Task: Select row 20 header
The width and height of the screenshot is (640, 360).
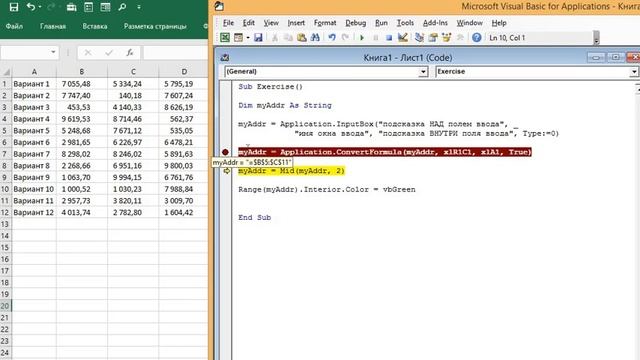Action: 5,306
